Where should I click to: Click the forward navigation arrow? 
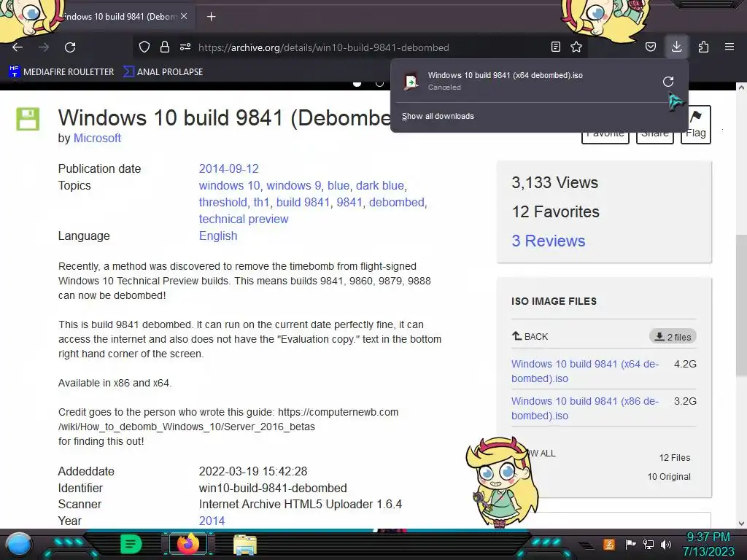[44, 47]
